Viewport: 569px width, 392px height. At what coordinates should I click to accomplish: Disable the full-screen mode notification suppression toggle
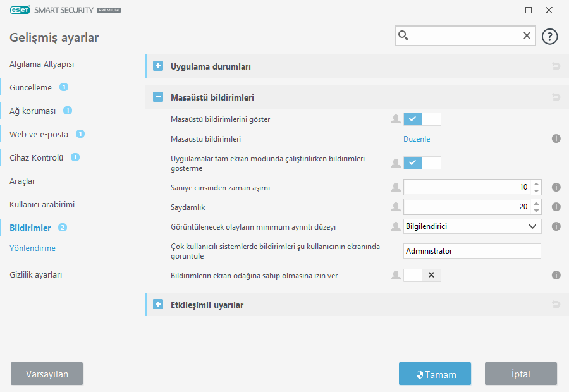tap(422, 163)
